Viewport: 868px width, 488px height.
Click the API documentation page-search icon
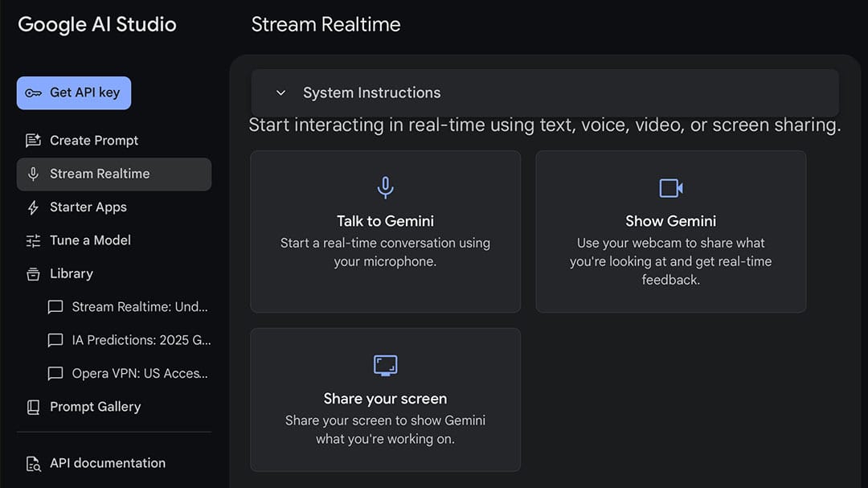33,464
